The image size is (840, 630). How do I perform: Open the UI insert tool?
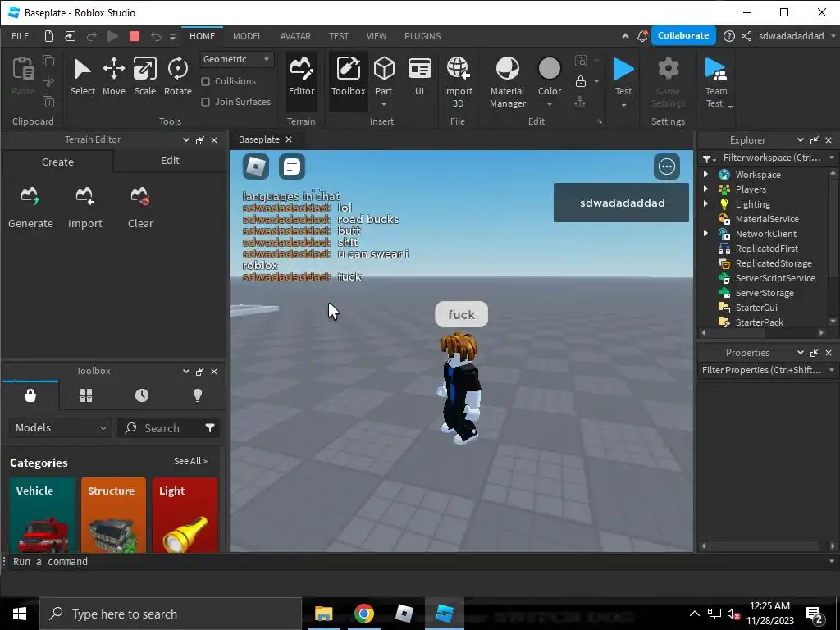point(419,77)
